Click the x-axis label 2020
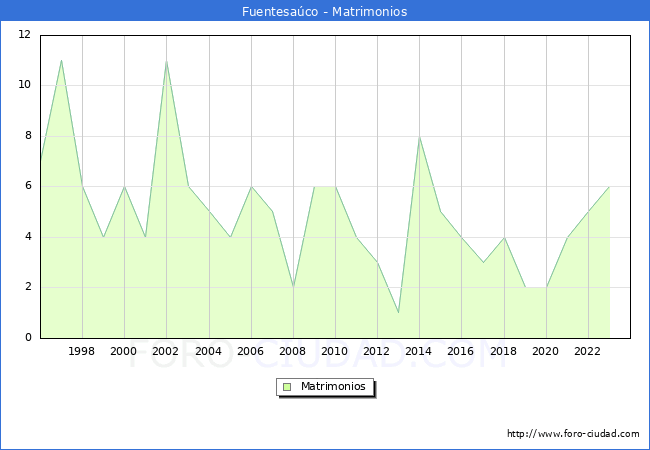 (x=546, y=351)
